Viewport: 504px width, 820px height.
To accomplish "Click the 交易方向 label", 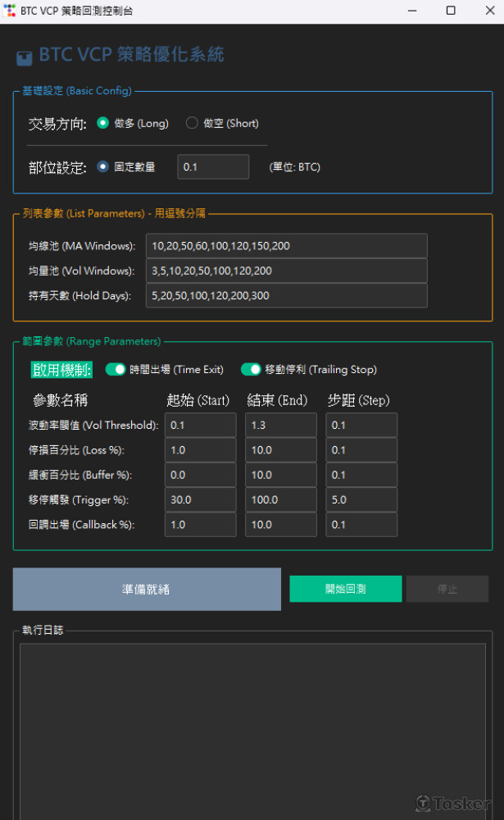I will click(x=57, y=124).
